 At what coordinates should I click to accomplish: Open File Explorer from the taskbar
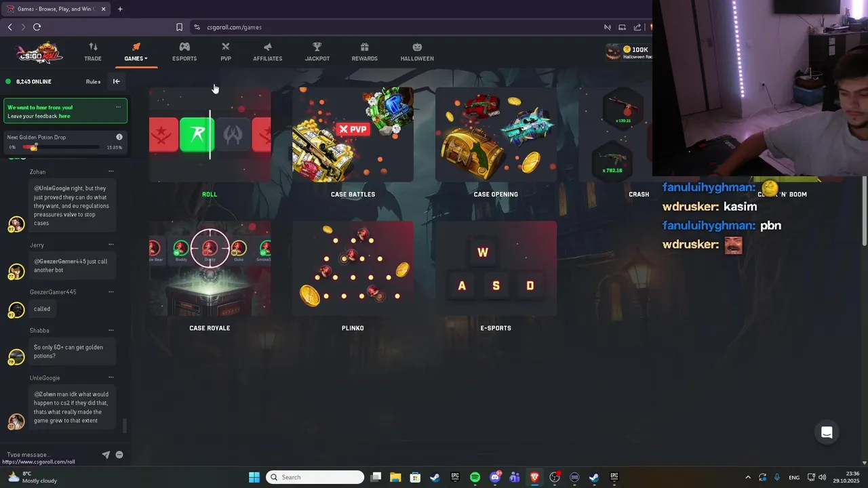click(x=395, y=477)
